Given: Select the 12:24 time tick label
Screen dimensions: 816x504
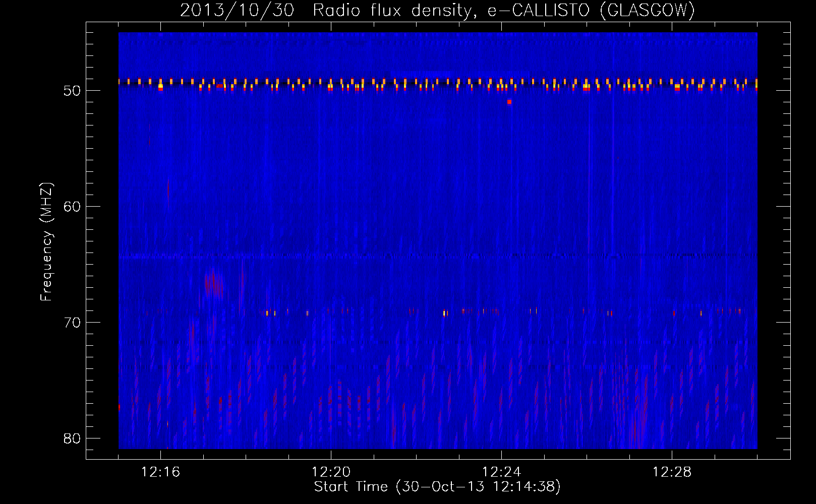Looking at the screenshot, I should [x=501, y=472].
